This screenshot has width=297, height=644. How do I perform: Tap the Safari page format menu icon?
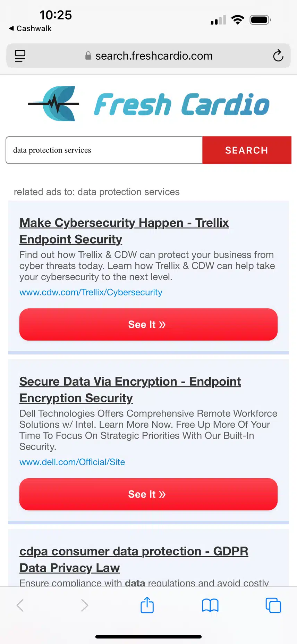tap(20, 56)
